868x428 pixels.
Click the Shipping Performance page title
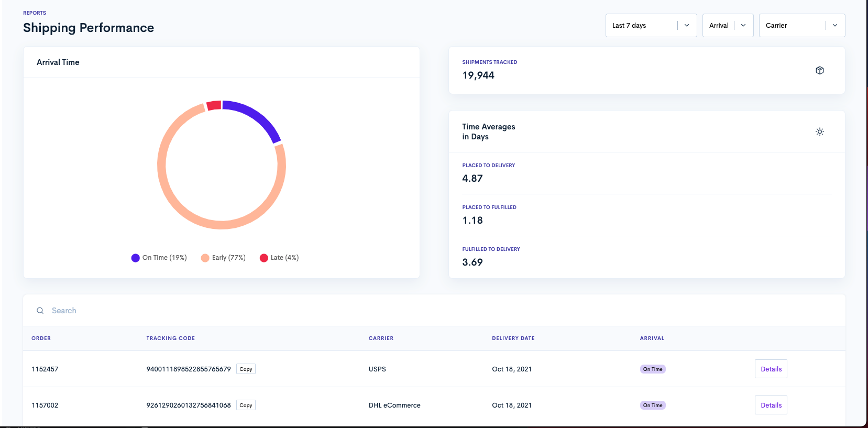(89, 28)
